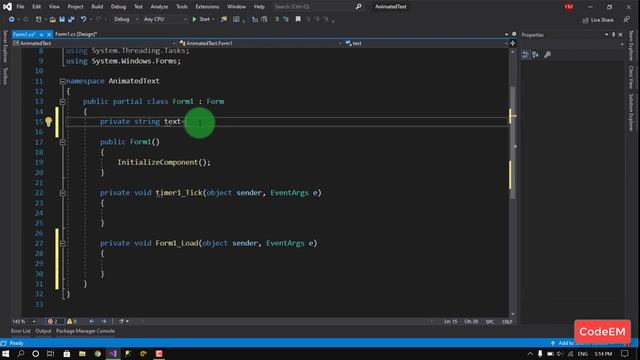Open the Project menu
Image resolution: width=640 pixels, height=360 pixels.
tap(76, 7)
